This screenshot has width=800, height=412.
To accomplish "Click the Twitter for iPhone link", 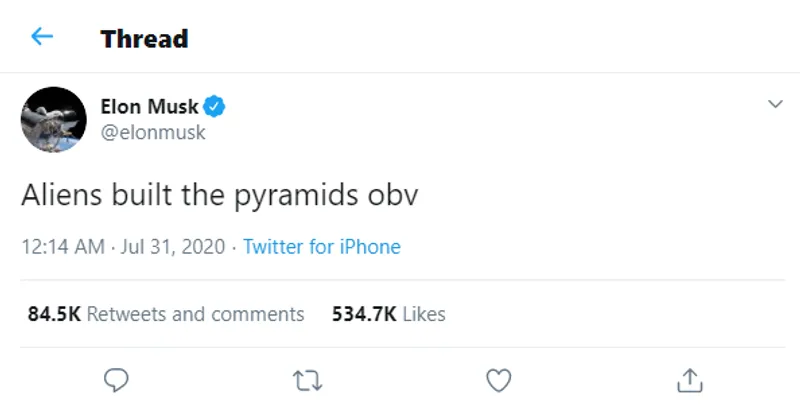I will pyautogui.click(x=321, y=247).
